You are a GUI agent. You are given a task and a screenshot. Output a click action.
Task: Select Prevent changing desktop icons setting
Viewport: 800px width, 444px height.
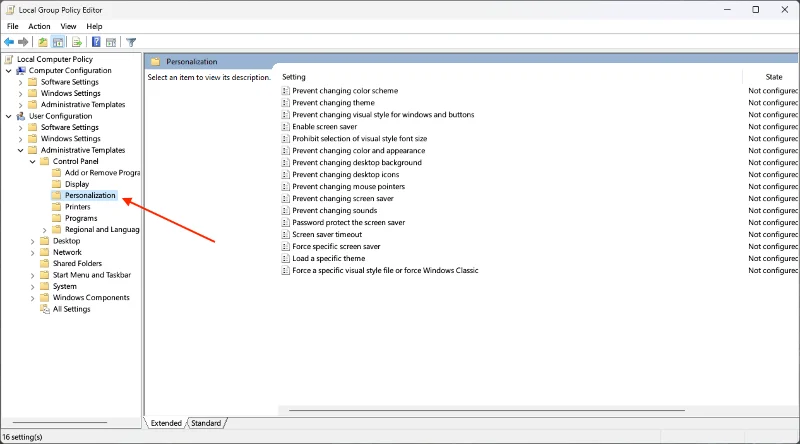pyautogui.click(x=345, y=175)
